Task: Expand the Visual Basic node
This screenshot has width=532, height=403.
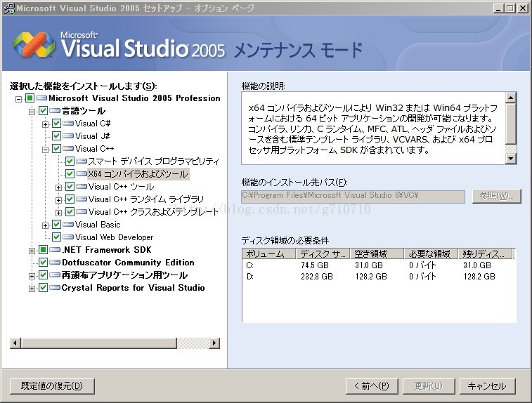Action: tap(45, 225)
